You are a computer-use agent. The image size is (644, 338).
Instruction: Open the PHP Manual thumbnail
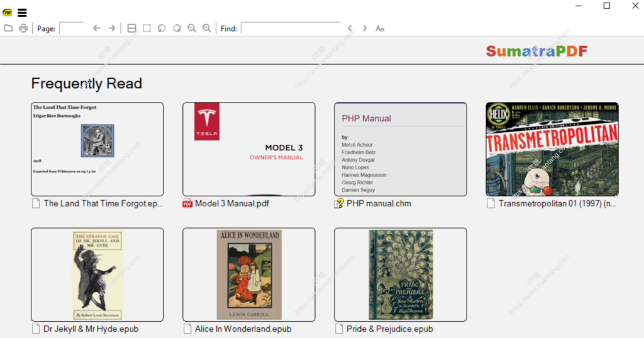(x=400, y=149)
